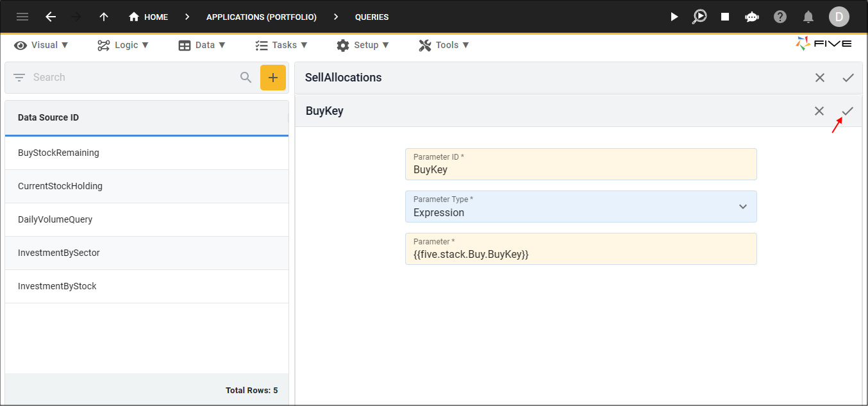Focus the Search input field
Screen dimensions: 868x406
(x=131, y=78)
